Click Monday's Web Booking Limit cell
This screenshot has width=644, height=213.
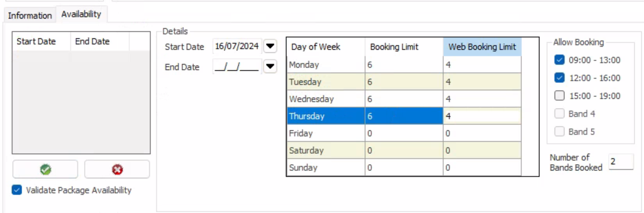482,65
